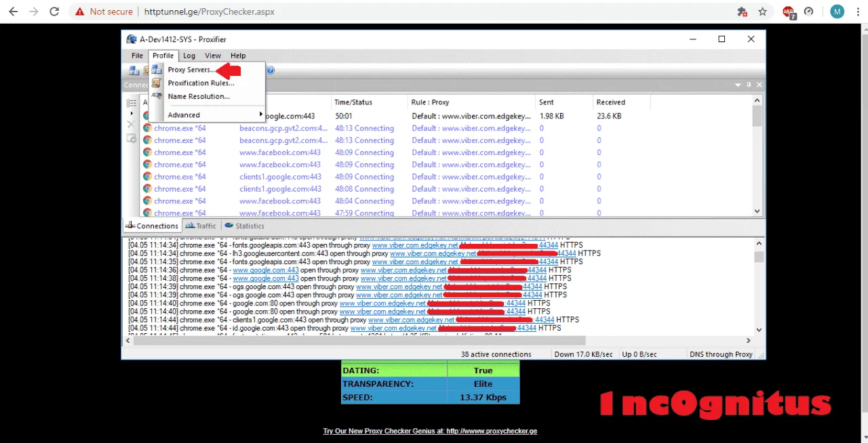Click DNS through Proxy status entry
Image resolution: width=868 pixels, height=443 pixels.
[x=721, y=354]
